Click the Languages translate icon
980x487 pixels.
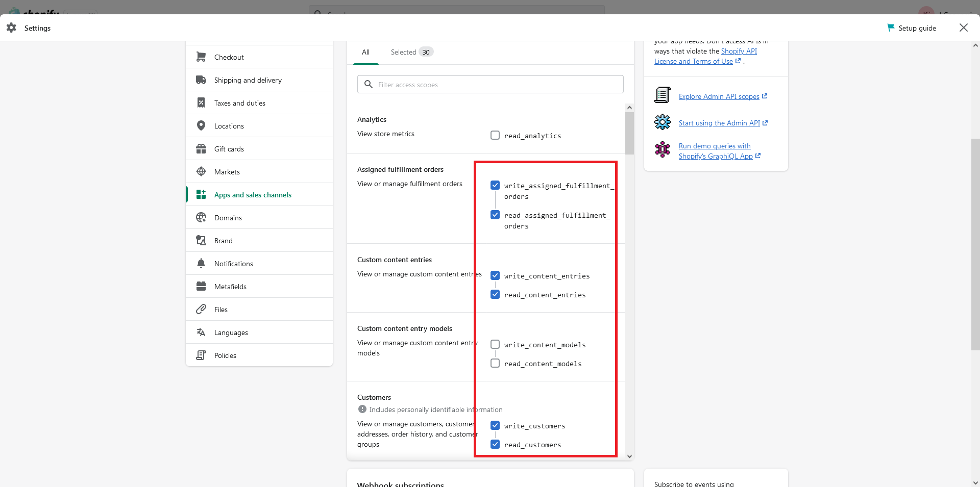201,332
